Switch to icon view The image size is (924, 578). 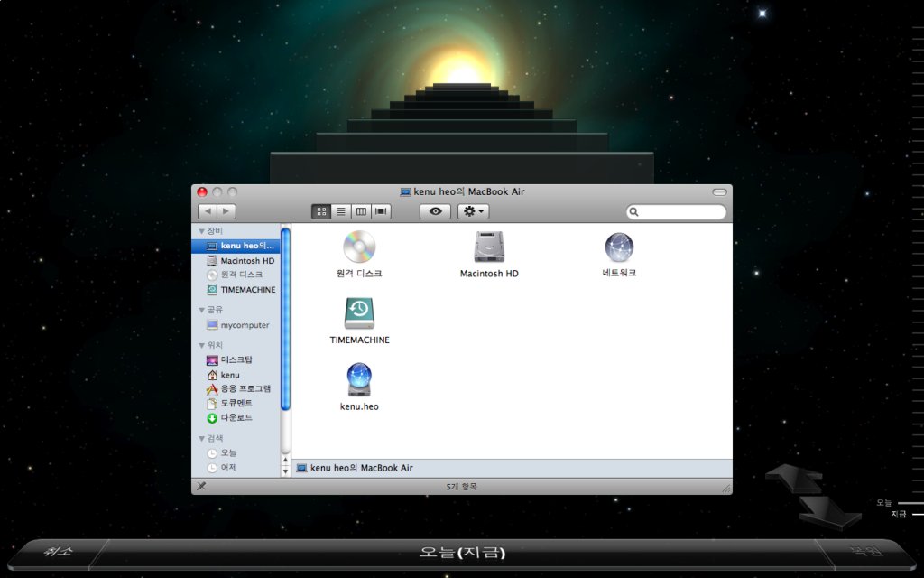click(321, 211)
